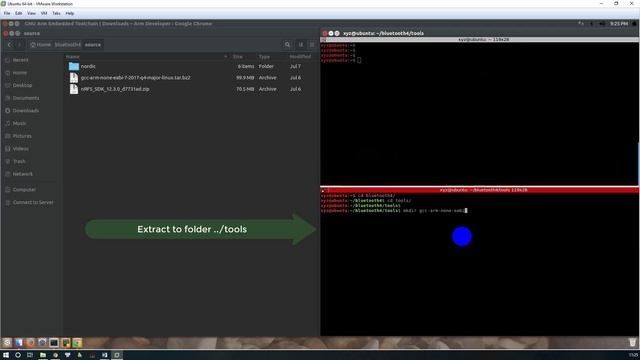
Task: Open the Windows Start menu
Action: pyautogui.click(x=6, y=355)
